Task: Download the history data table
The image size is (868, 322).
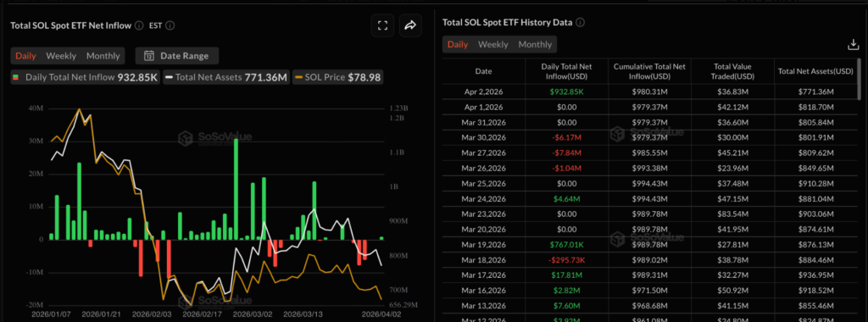Action: click(x=853, y=45)
